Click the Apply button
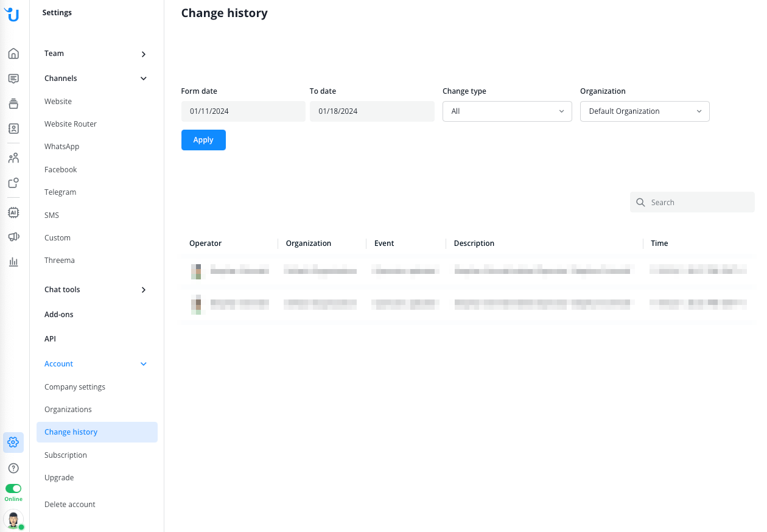Viewport: 767px width, 532px height. (x=203, y=140)
